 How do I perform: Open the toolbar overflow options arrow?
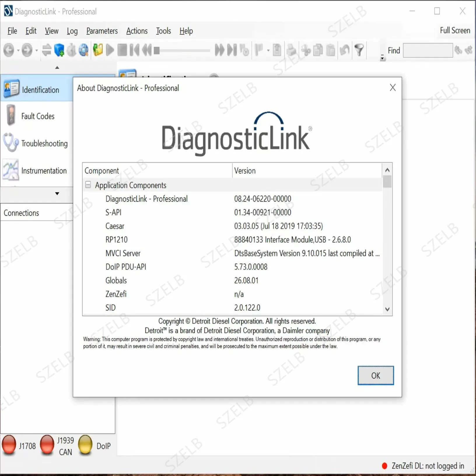pyautogui.click(x=382, y=58)
